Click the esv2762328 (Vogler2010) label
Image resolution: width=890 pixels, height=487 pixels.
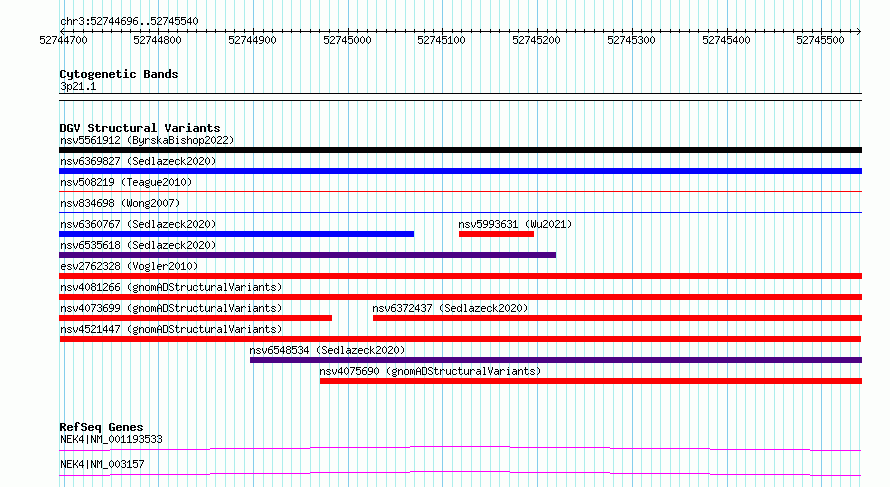tap(129, 266)
